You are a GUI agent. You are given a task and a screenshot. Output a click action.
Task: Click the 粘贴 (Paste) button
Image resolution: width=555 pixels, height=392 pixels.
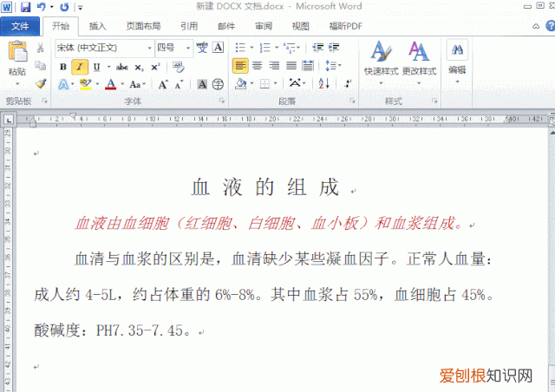click(17, 58)
